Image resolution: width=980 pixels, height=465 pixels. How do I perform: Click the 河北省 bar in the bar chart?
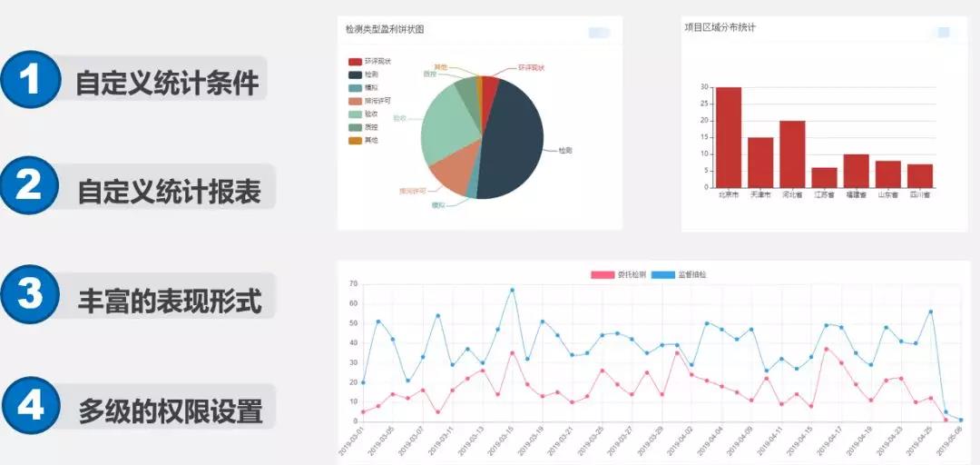792,154
